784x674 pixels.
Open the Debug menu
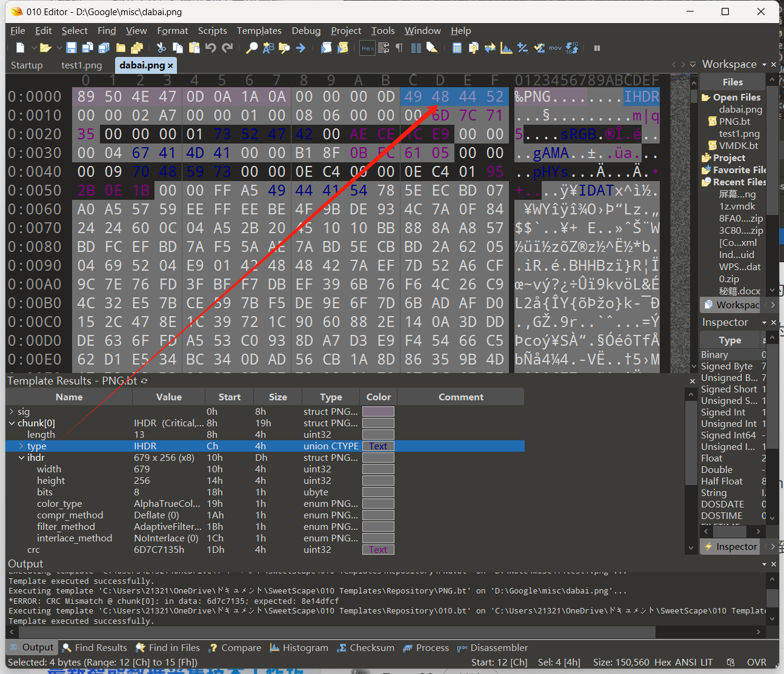point(306,31)
